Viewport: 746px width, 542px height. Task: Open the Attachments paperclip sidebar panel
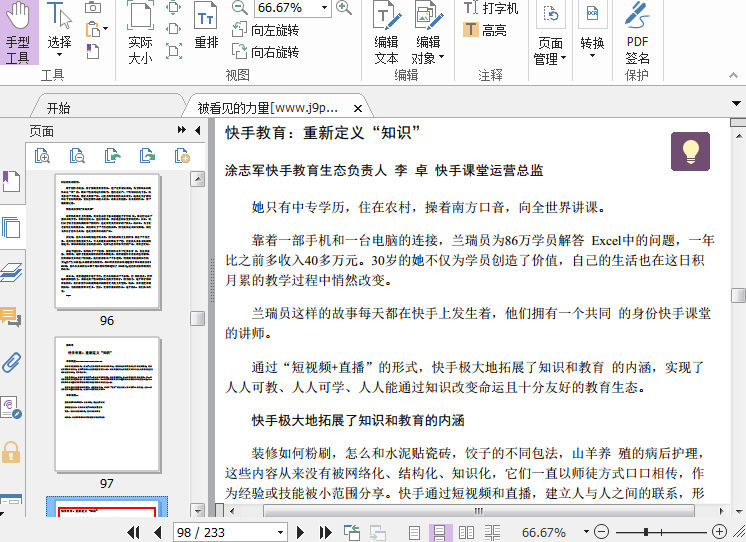pos(11,362)
